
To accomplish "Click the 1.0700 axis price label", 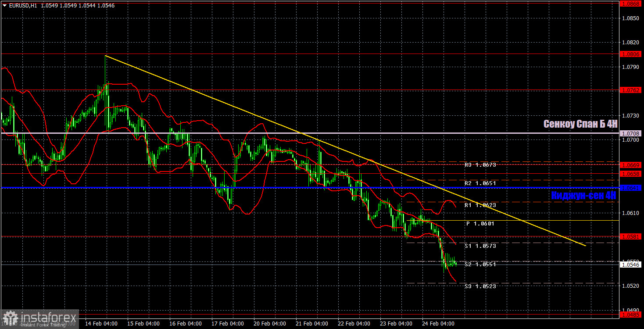I will 631,139.
